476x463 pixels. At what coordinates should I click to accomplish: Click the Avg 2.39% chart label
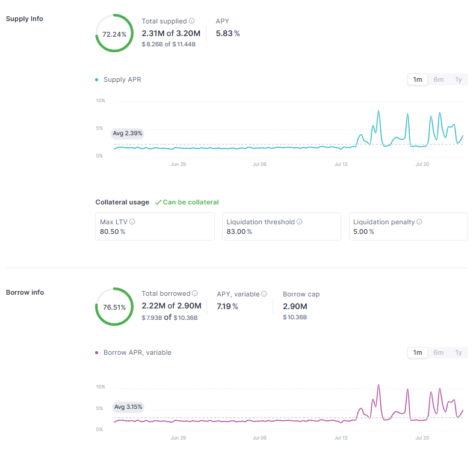[128, 133]
